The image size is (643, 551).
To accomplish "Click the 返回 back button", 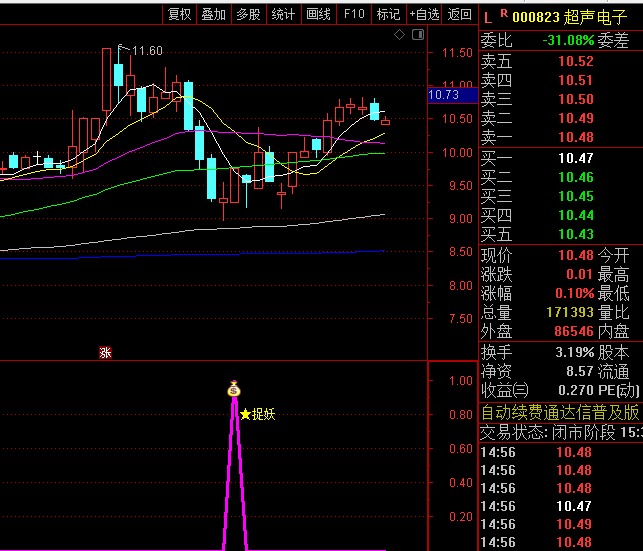I will (x=460, y=14).
